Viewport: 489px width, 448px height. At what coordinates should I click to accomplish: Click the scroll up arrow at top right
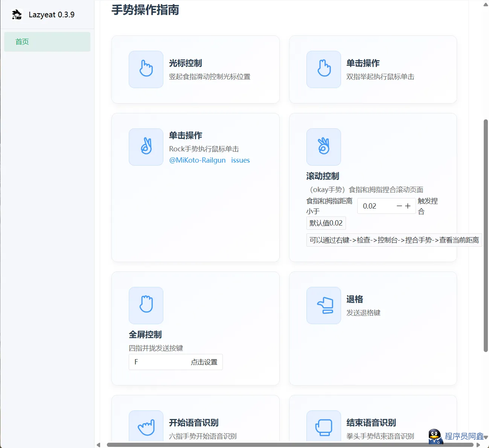(486, 5)
